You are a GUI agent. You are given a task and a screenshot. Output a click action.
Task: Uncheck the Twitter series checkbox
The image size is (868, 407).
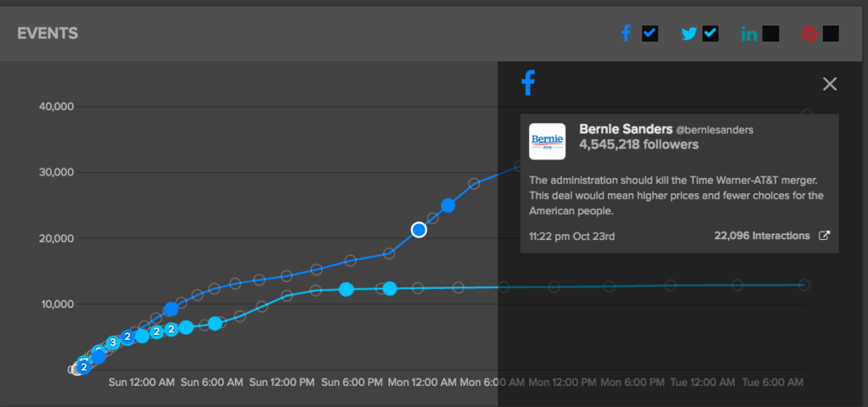(x=710, y=34)
